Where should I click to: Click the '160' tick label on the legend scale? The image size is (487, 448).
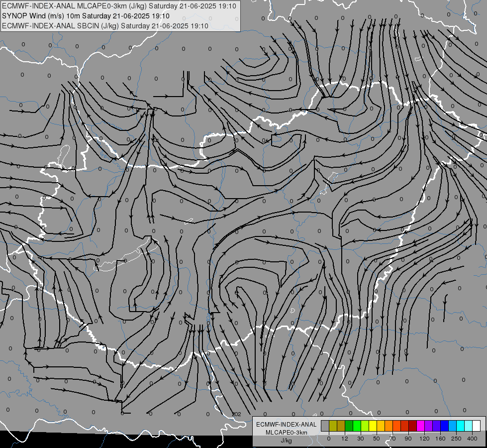440,439
